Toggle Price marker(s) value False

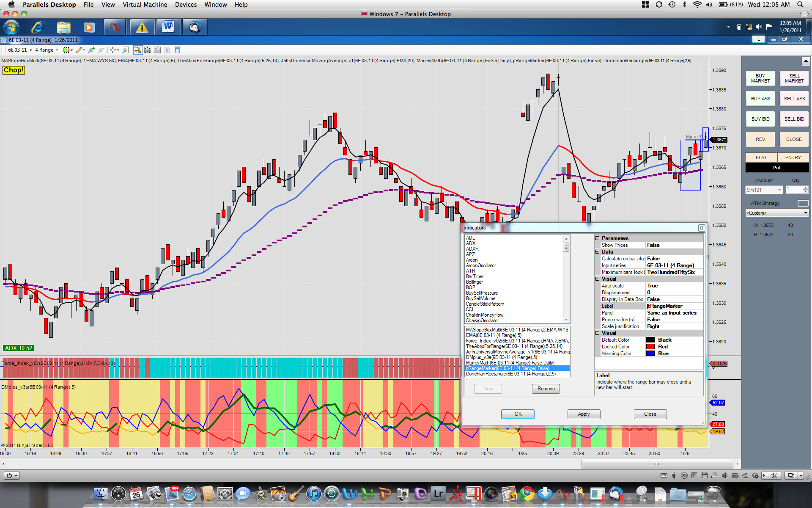674,320
